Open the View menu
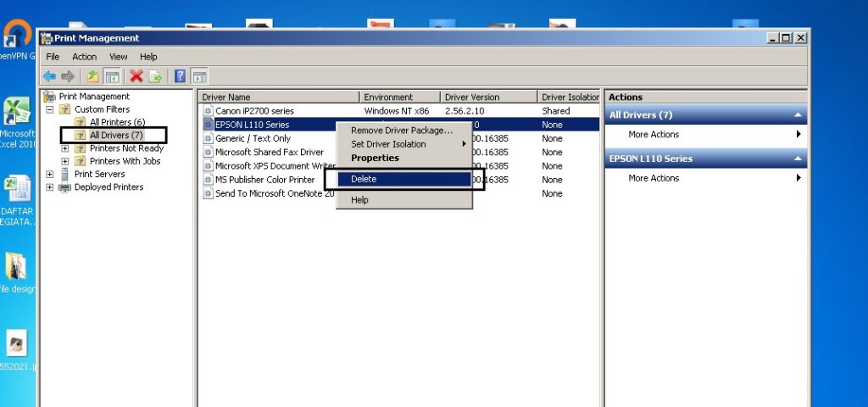 (118, 57)
